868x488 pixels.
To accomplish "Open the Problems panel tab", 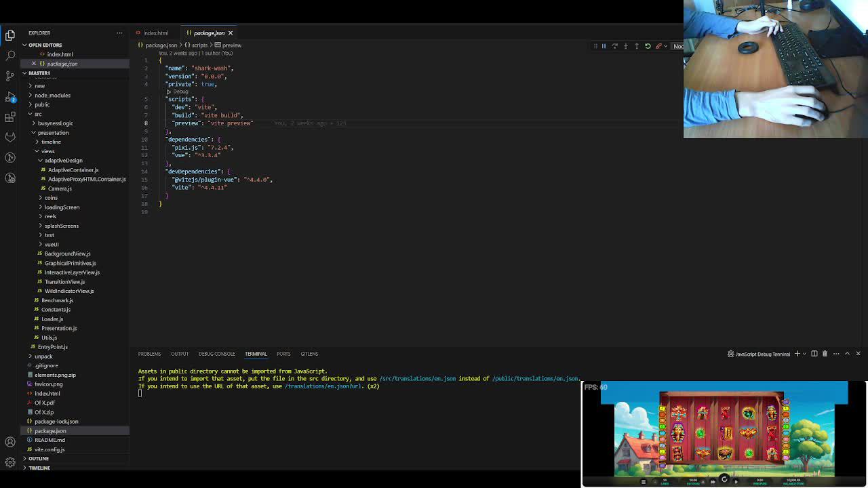I will (149, 354).
